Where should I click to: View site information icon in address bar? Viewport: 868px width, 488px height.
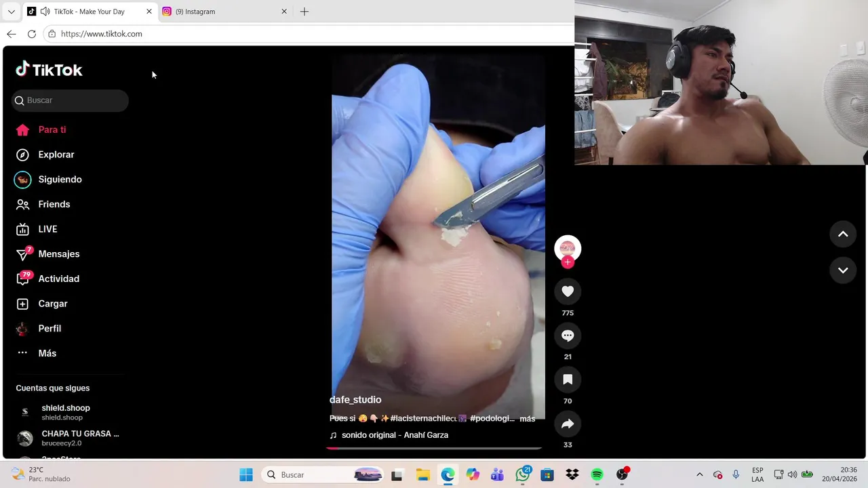click(x=52, y=34)
